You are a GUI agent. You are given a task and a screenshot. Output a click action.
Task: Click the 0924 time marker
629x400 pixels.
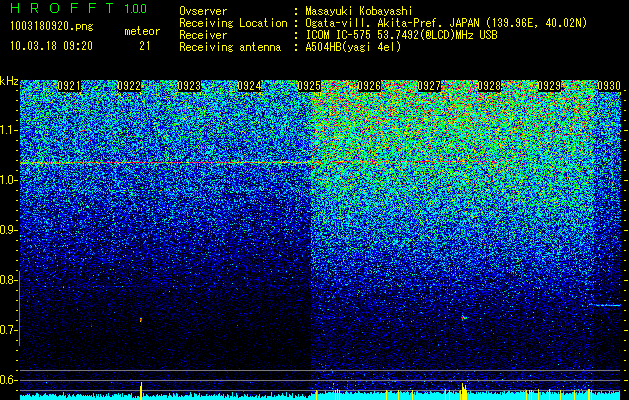point(249,86)
